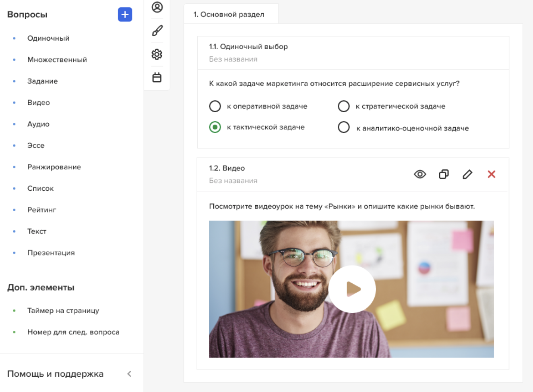
Task: Click the Вопросы sidebar heading
Action: 27,14
